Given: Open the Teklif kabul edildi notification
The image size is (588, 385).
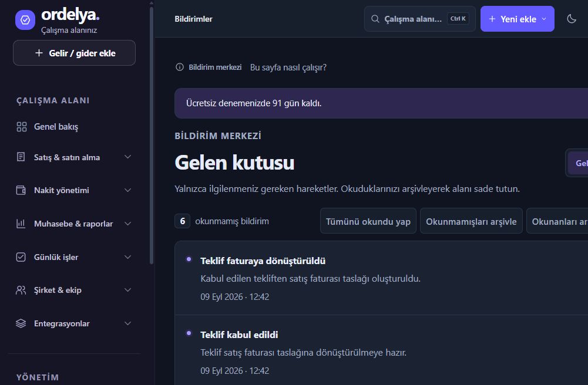Looking at the screenshot, I should 381,352.
